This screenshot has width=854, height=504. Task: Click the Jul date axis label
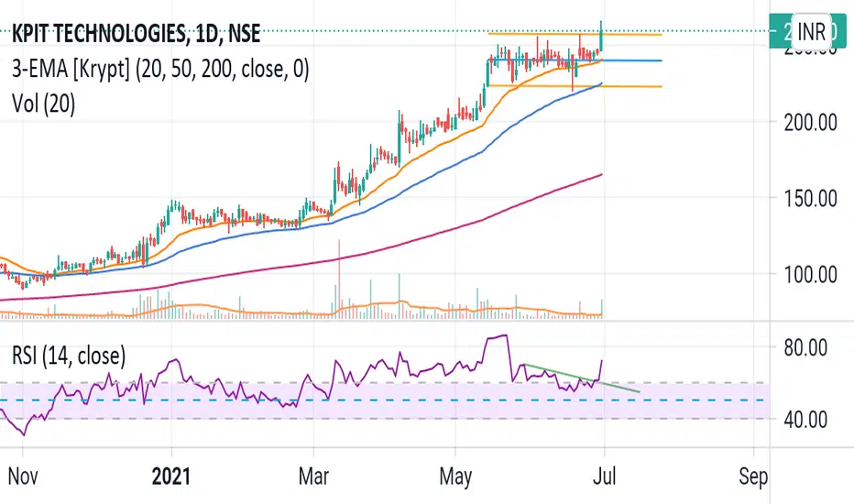(x=604, y=477)
